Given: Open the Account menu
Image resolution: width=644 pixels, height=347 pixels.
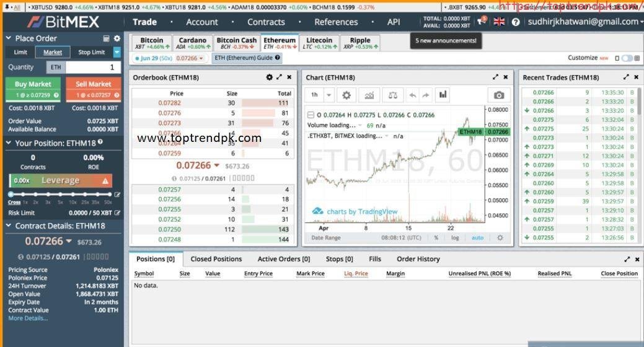Looking at the screenshot, I should click(x=201, y=22).
